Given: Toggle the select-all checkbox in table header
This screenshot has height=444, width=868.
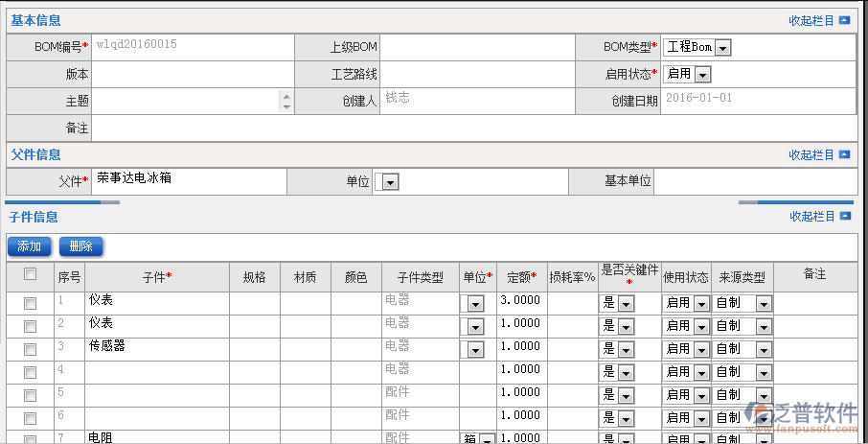Looking at the screenshot, I should coord(30,274).
